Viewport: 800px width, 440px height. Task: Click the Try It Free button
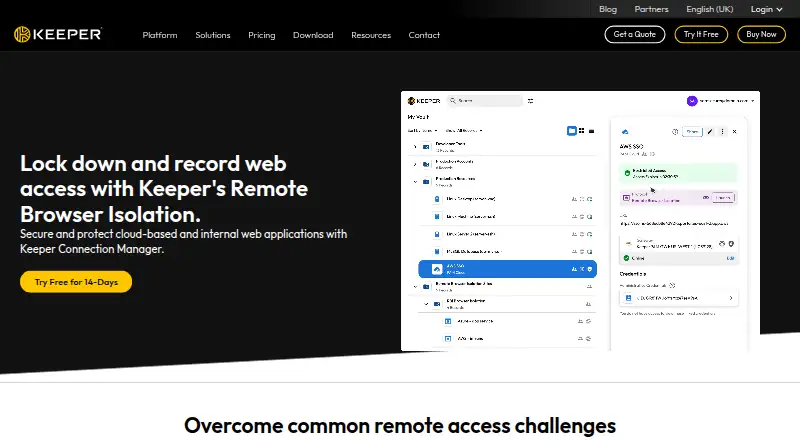point(701,34)
